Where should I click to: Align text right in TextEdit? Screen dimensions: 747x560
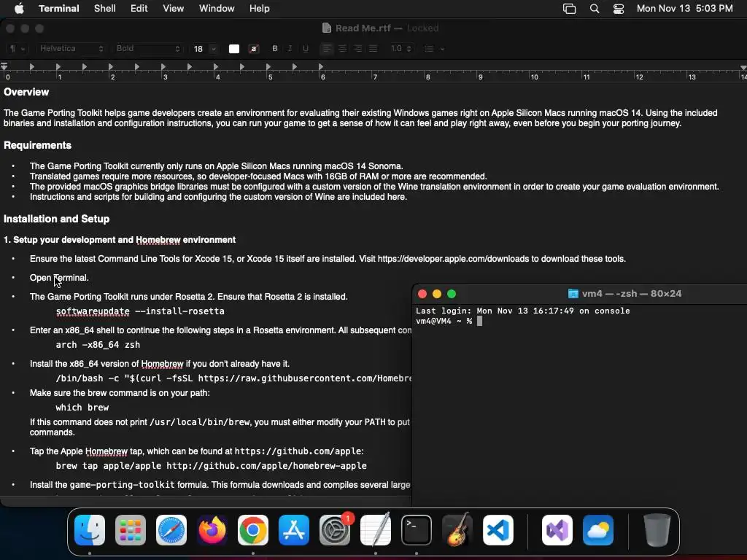357,49
